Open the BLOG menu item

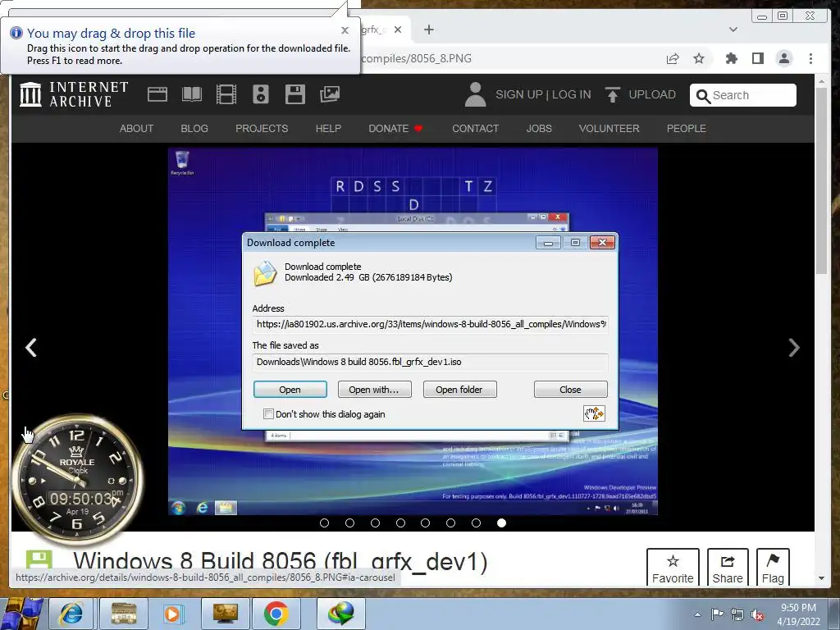point(194,129)
